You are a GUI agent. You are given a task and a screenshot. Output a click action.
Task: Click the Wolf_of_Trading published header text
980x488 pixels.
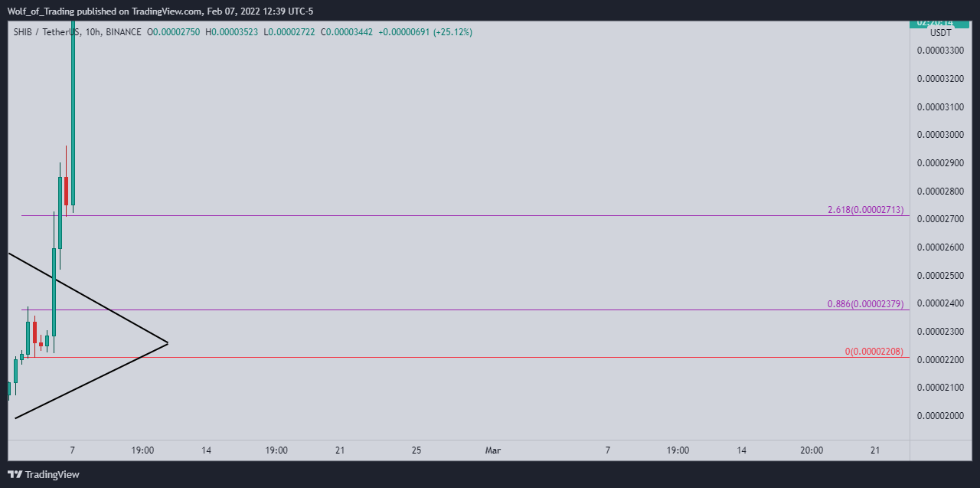[x=160, y=11]
